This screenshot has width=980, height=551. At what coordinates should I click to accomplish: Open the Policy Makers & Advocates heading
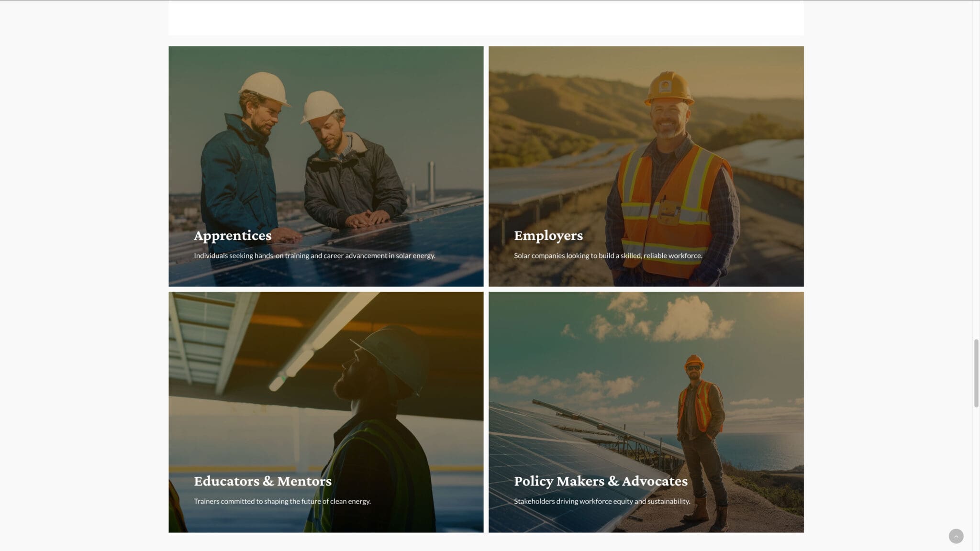click(x=600, y=481)
